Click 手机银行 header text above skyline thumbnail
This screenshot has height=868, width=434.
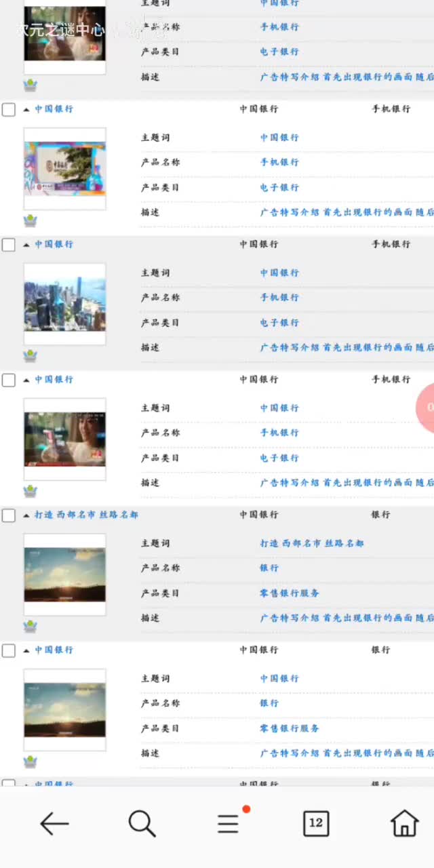[391, 244]
